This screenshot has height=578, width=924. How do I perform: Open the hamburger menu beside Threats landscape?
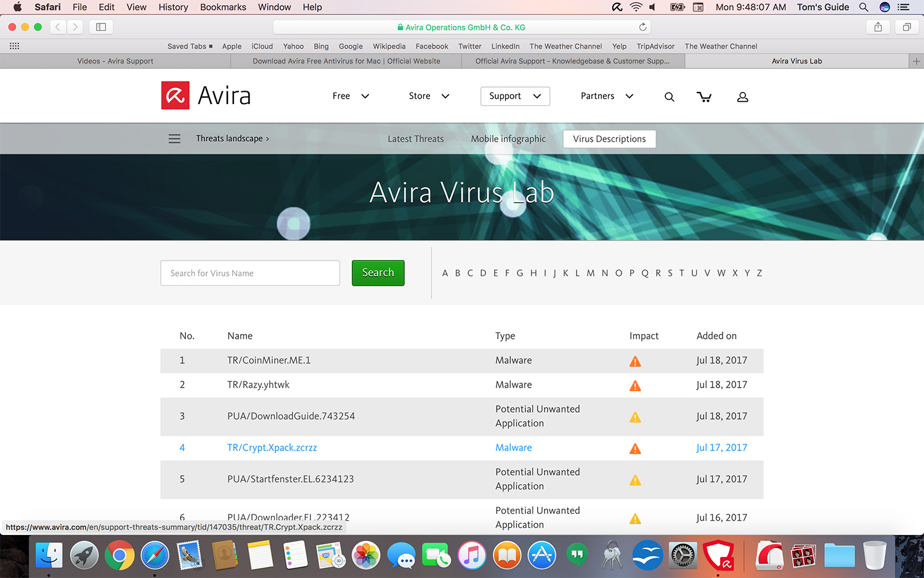pyautogui.click(x=174, y=139)
